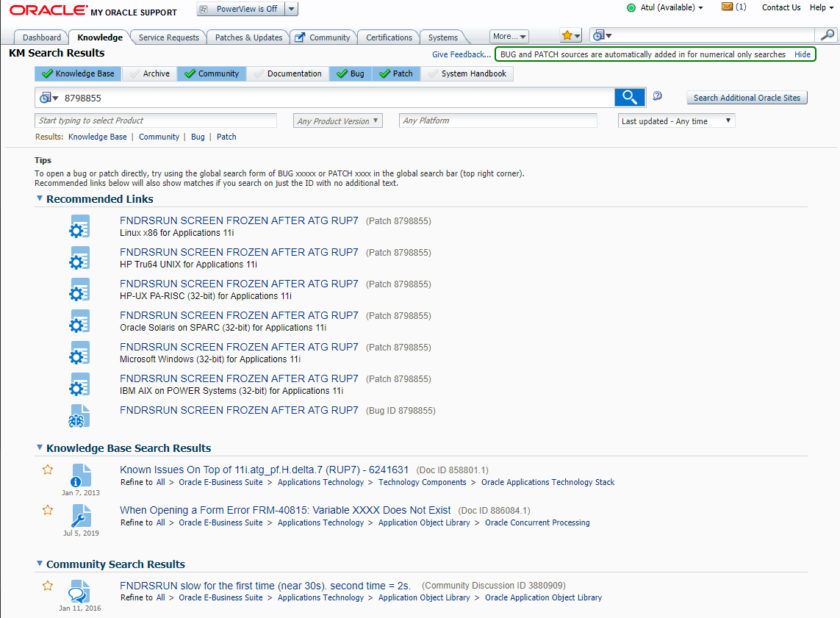
Task: Click the patch icon for Oracle Solaris SPARC result
Action: tap(79, 321)
